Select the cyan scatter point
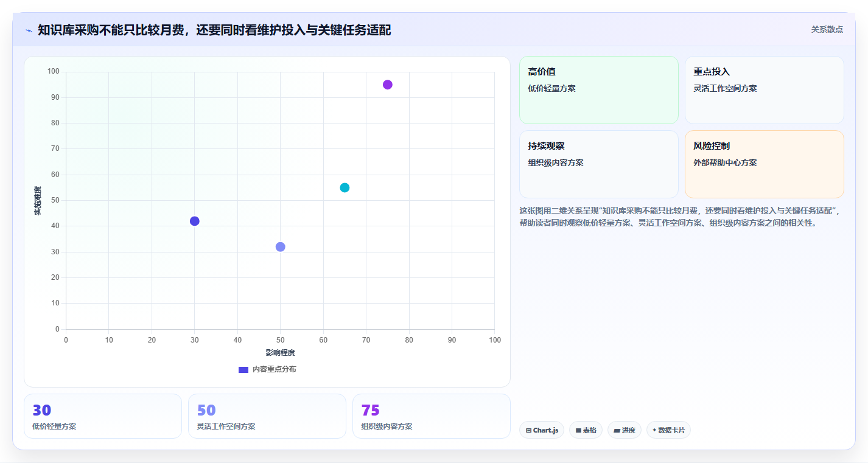 [x=345, y=187]
